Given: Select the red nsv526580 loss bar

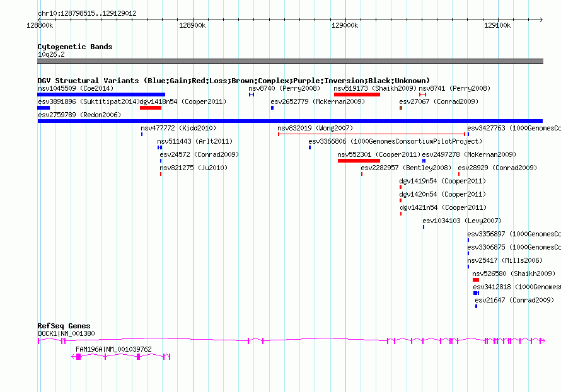Looking at the screenshot, I should (x=476, y=280).
